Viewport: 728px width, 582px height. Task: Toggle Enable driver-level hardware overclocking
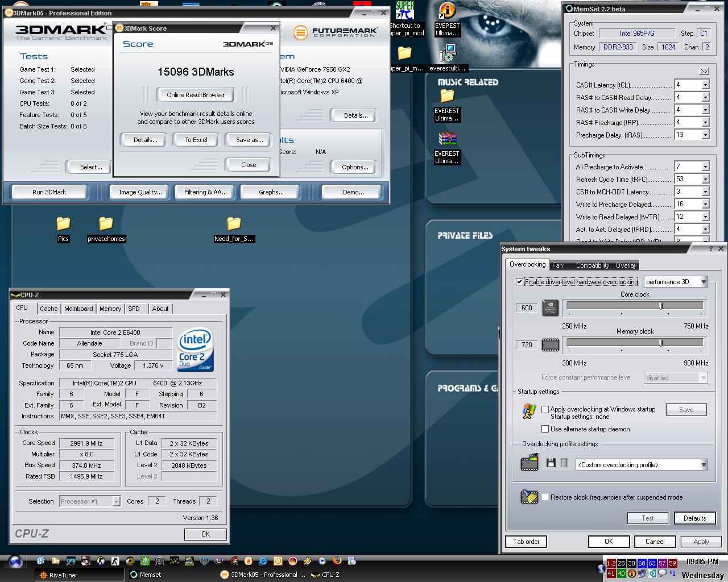point(520,282)
